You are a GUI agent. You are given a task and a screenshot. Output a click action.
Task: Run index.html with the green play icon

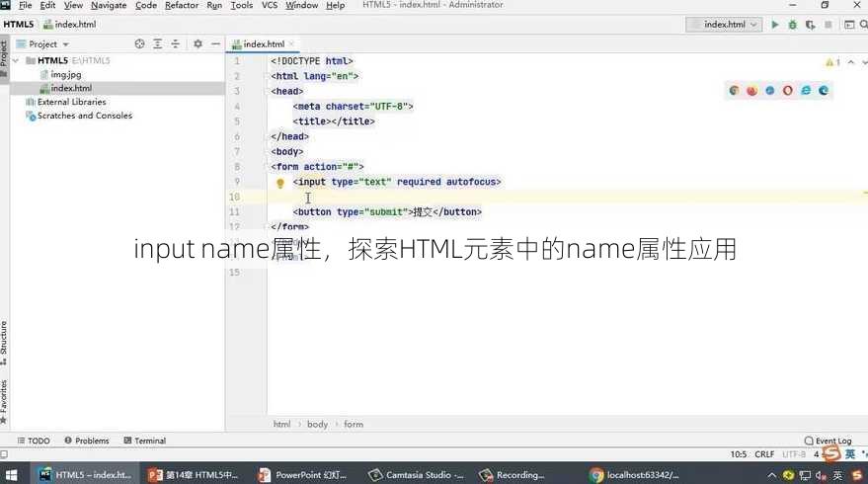point(775,25)
